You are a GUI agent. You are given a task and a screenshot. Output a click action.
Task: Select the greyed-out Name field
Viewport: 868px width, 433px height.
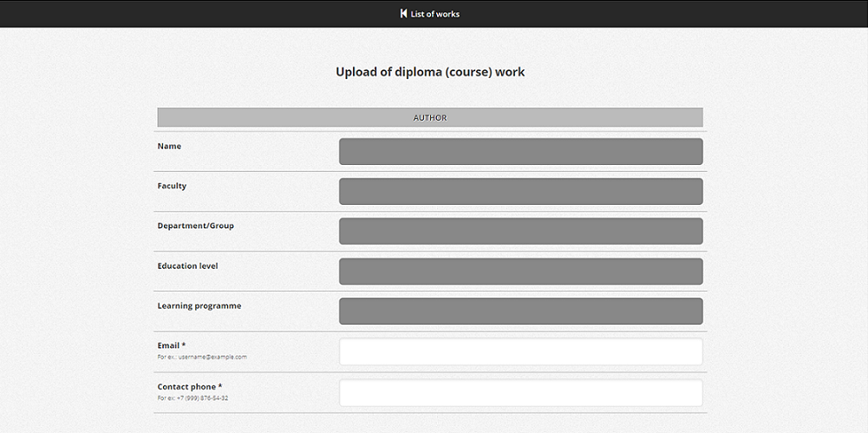point(520,152)
